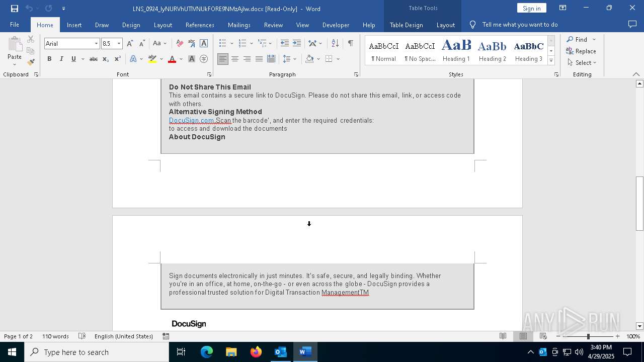Click Character Shading icon

click(x=192, y=59)
